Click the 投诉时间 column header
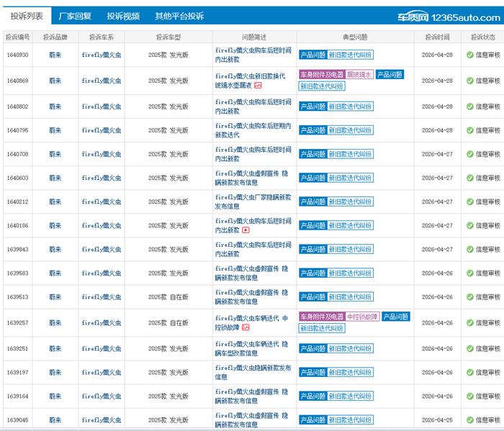The width and height of the screenshot is (504, 431). pyautogui.click(x=437, y=36)
